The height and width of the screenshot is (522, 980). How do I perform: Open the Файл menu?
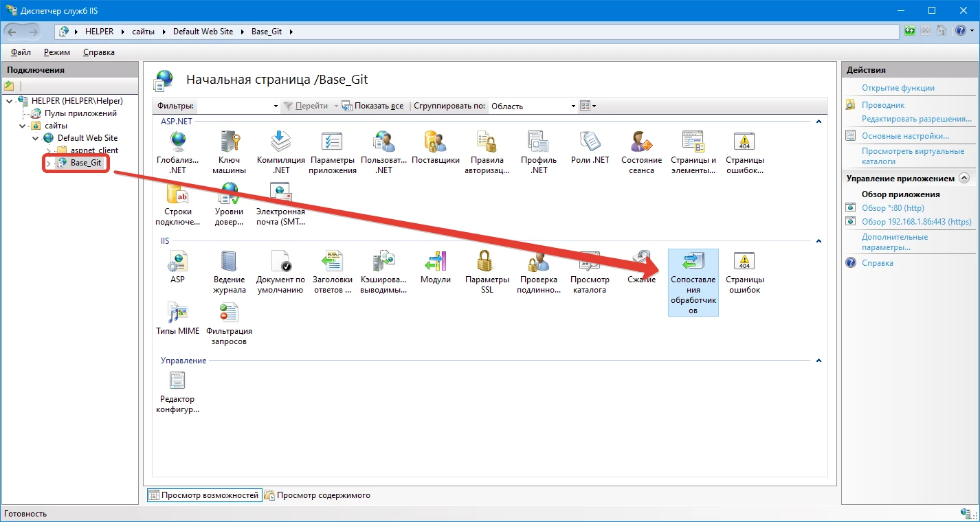(21, 52)
